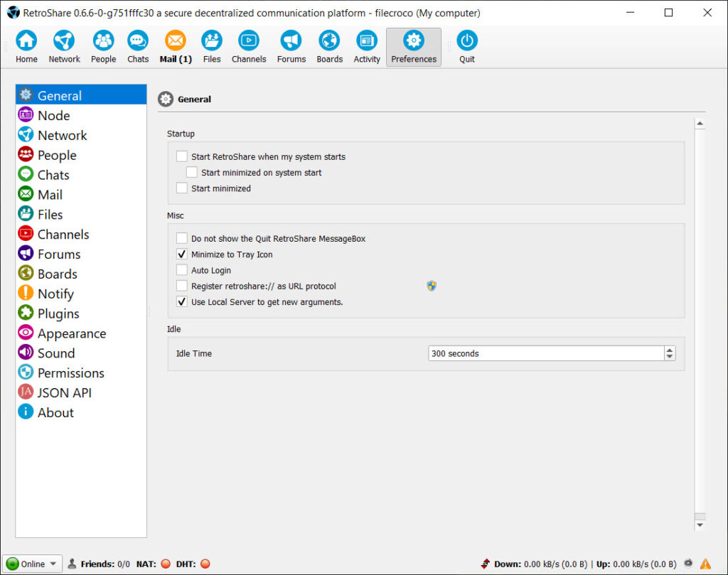Open the Home toolbar icon
Screen dimensions: 728x575
[26, 47]
